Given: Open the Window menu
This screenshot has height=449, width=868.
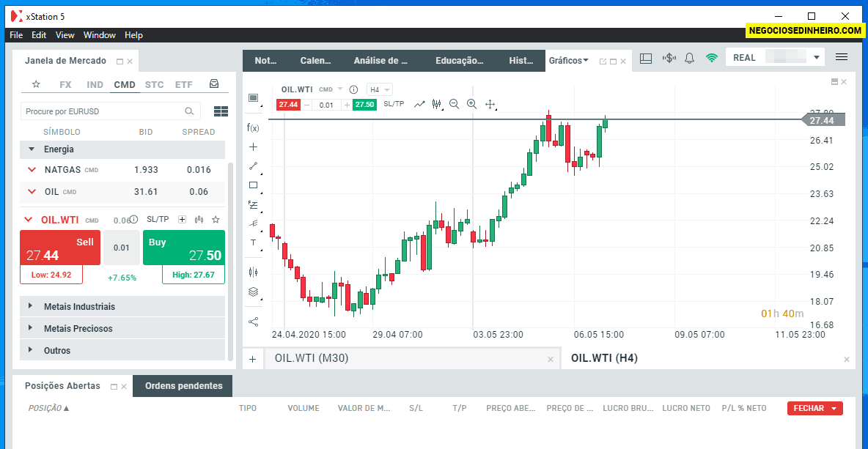Looking at the screenshot, I should pyautogui.click(x=100, y=35).
